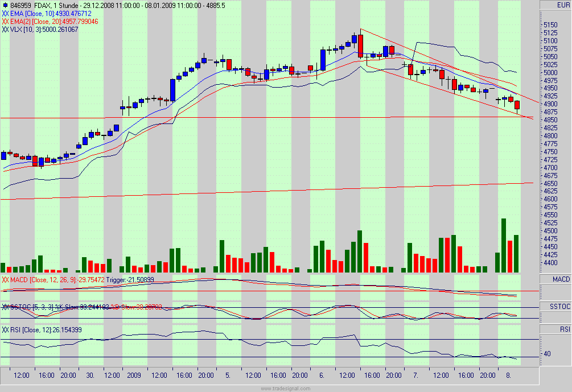Viewport: 572px width, 392px height.
Task: Toggle the RSI [Close, 12] legend entry
Action: click(46, 329)
